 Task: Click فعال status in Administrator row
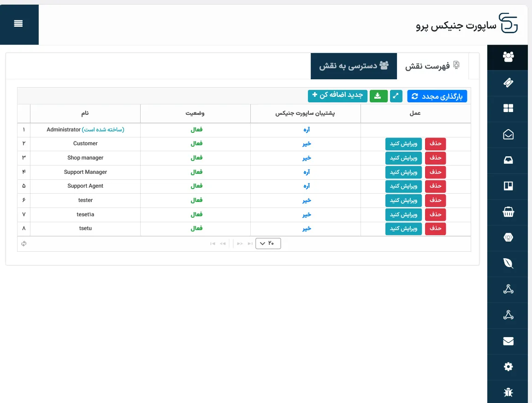pyautogui.click(x=196, y=130)
